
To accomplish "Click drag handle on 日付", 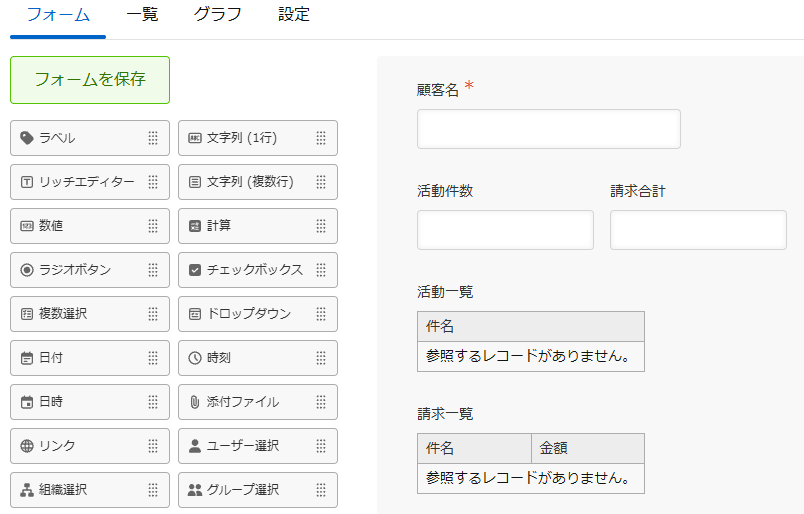I will point(153,358).
